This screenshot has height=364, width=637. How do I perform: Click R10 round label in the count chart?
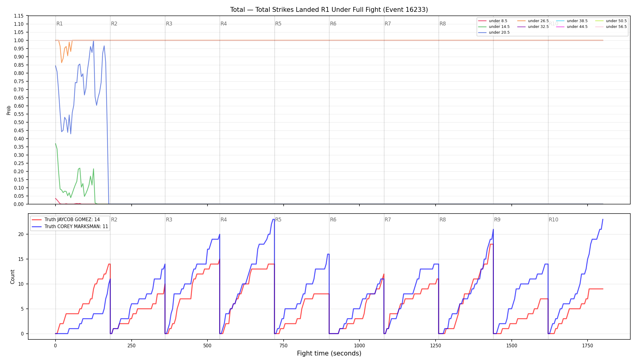553,220
